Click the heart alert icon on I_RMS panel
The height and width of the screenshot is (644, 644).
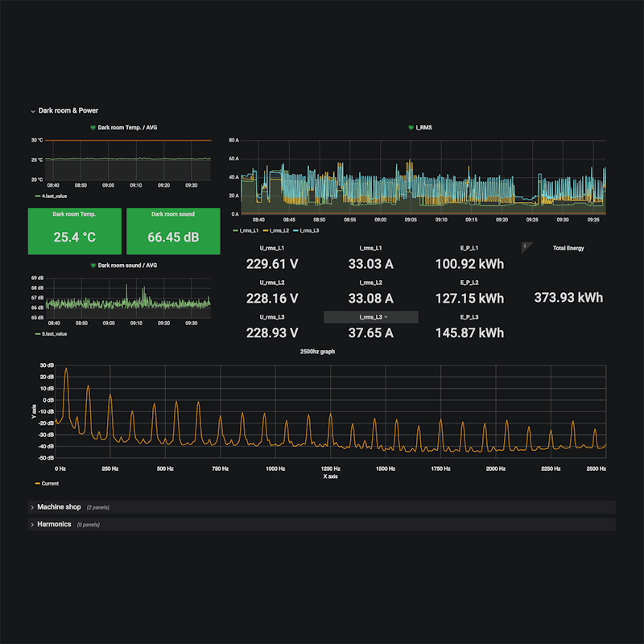410,126
